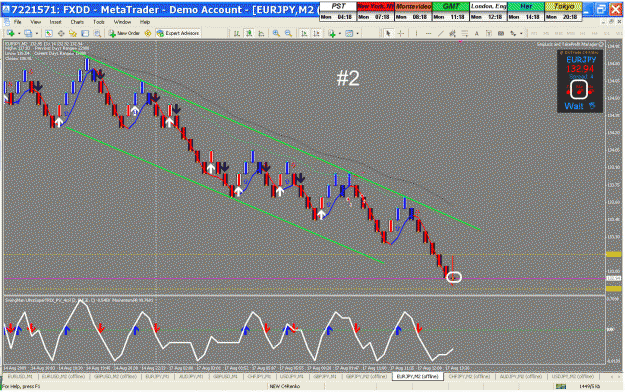Viewport: 625px width, 392px height.
Task: Expand the Profiles dropdown arrow
Action: (37, 33)
